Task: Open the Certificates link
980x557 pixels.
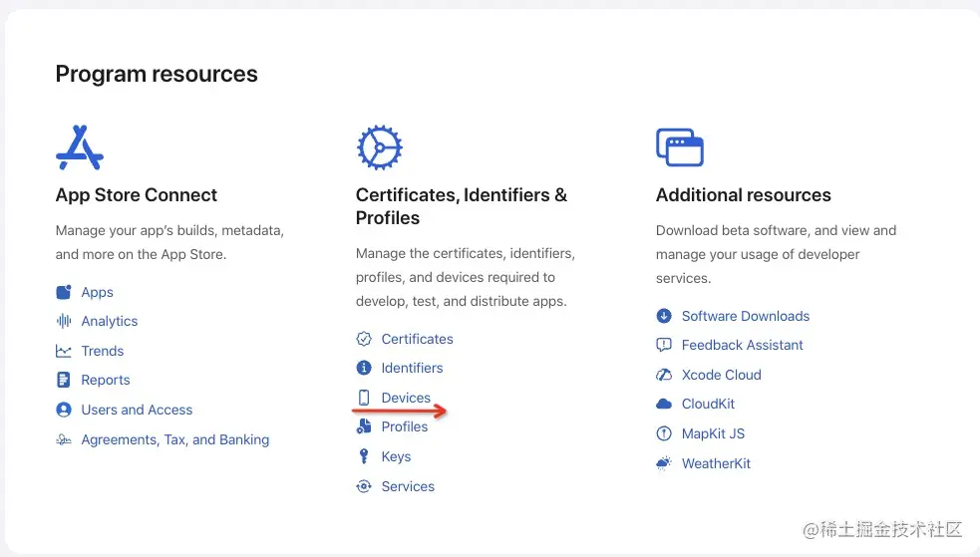Action: point(417,339)
